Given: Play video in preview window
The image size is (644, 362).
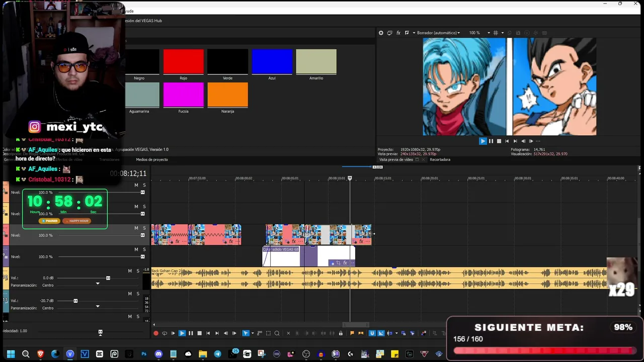Looking at the screenshot, I should 482,141.
